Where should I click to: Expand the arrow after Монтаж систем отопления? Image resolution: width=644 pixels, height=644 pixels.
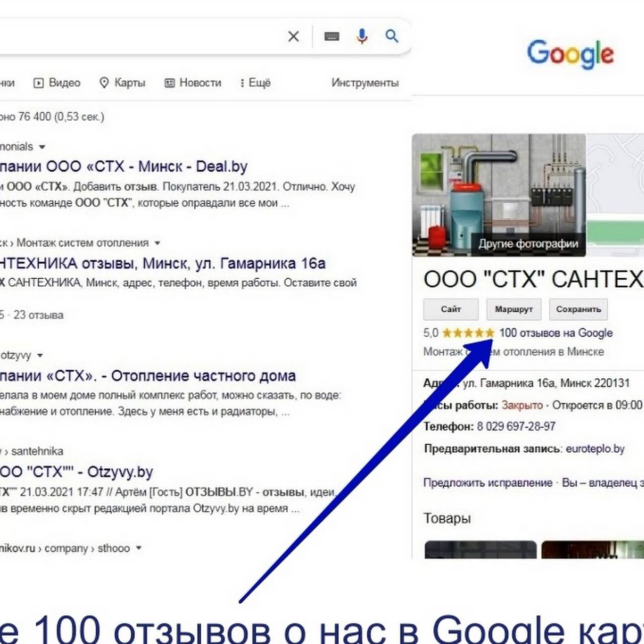[157, 243]
